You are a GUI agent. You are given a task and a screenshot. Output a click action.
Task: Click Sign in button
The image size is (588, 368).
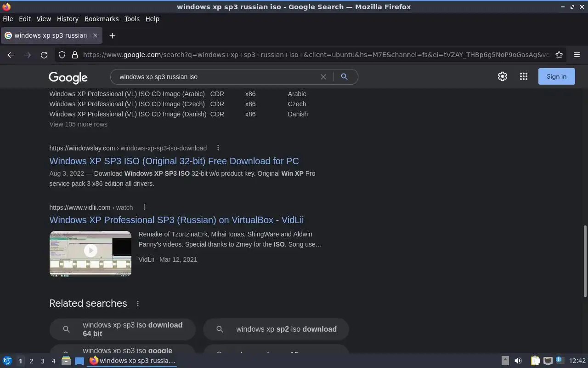point(556,77)
